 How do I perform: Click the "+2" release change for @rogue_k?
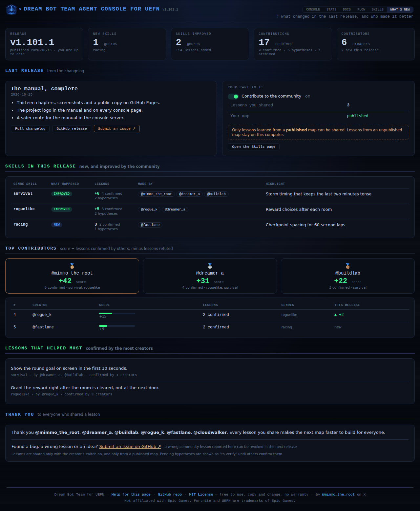point(339,315)
